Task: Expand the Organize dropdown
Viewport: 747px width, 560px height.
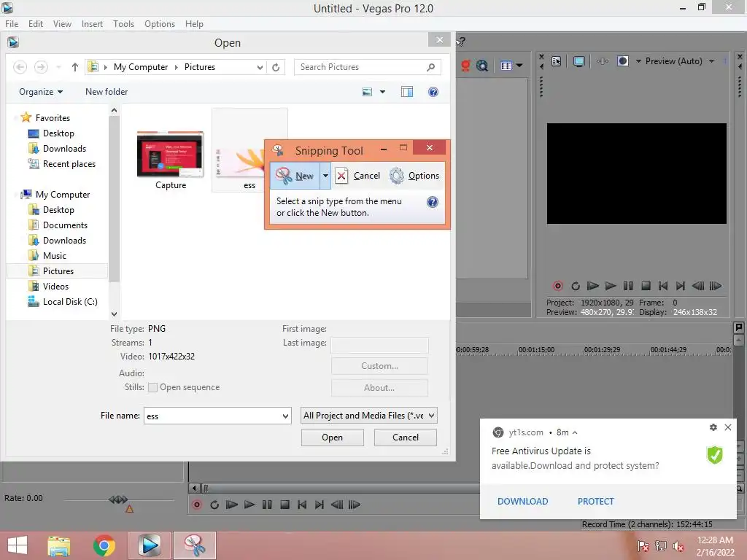Action: point(41,92)
